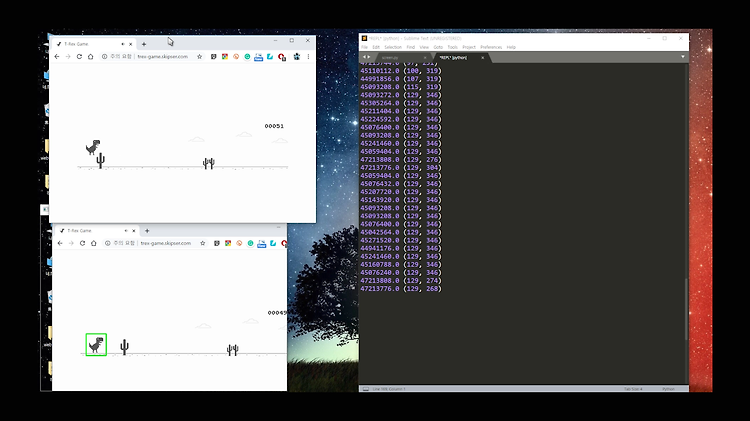
Task: Open the View menu in Sublime Text
Action: point(424,47)
